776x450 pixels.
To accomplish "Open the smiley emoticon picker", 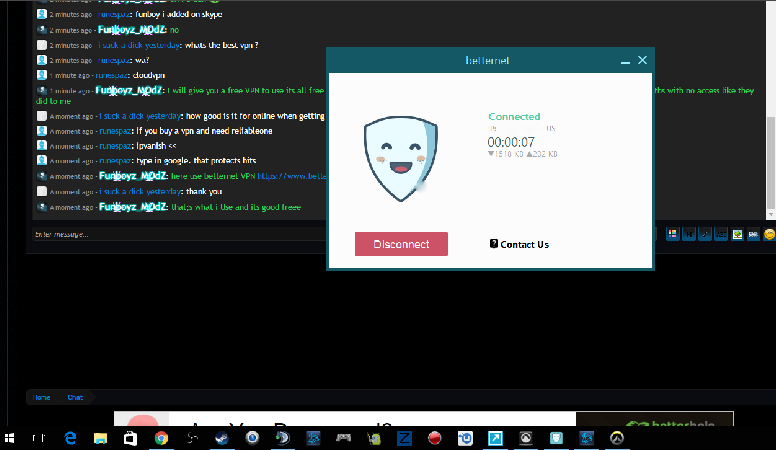I will pyautogui.click(x=769, y=234).
